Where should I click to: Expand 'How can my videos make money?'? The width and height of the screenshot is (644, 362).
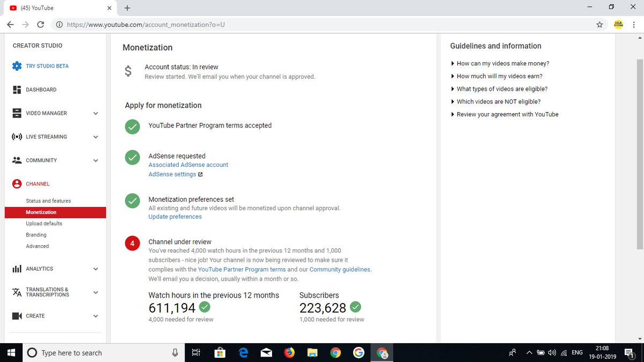point(500,63)
